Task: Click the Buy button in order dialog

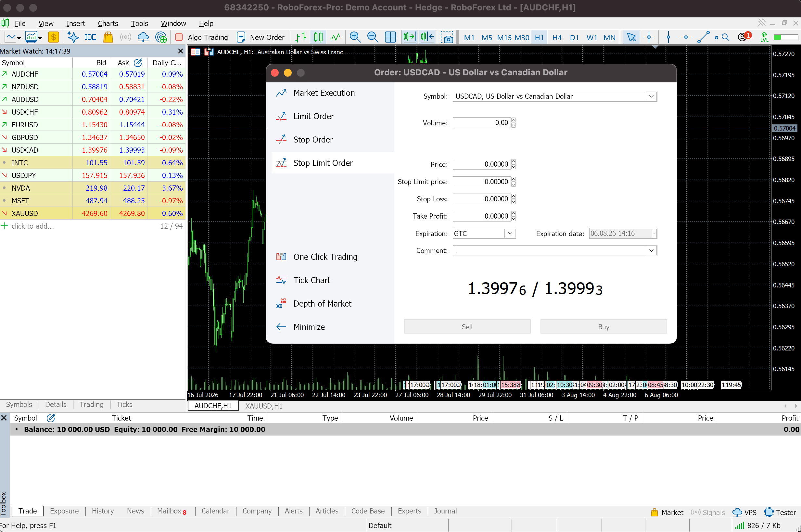Action: click(604, 326)
